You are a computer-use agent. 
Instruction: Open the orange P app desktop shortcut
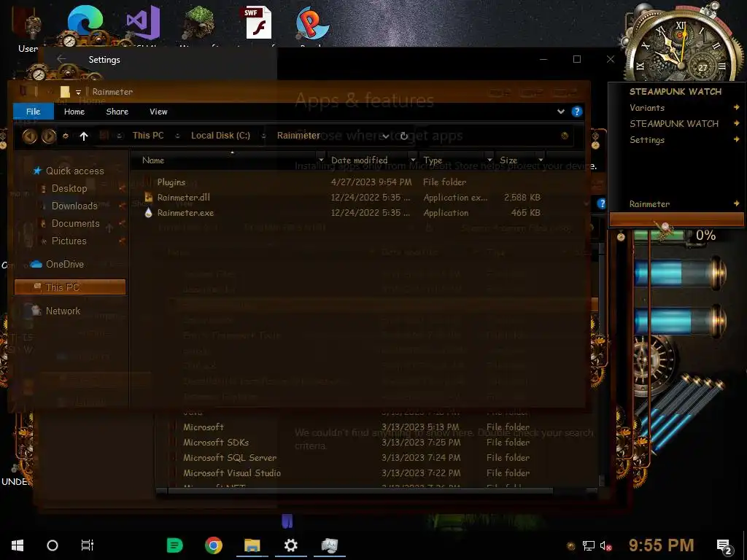pyautogui.click(x=311, y=23)
